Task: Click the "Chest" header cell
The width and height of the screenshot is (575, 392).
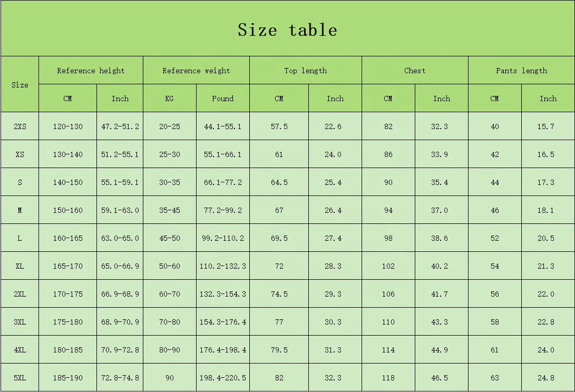Action: (415, 71)
